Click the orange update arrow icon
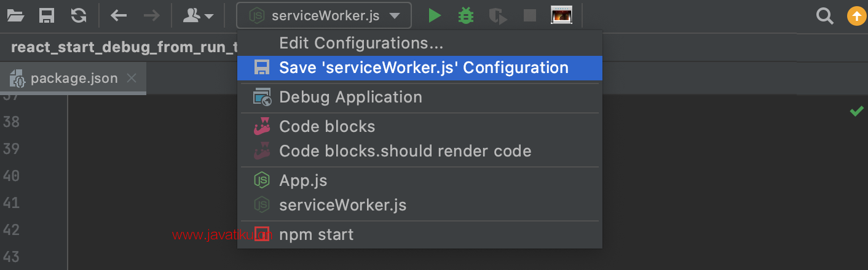Image resolution: width=868 pixels, height=270 pixels. 856,16
